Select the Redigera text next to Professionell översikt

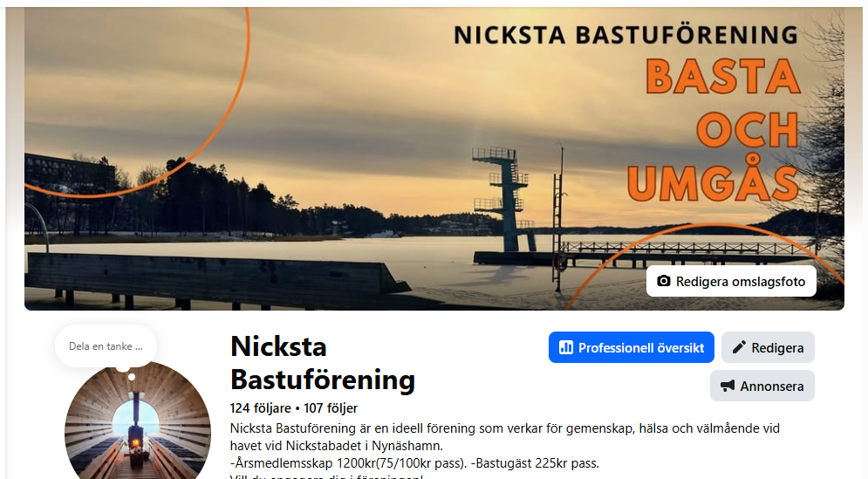tap(777, 348)
